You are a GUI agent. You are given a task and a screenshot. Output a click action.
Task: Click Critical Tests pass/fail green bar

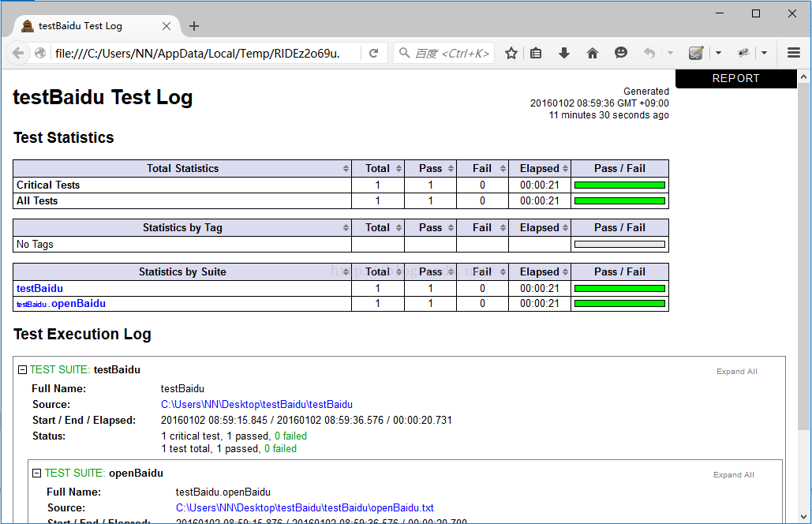[x=620, y=185]
